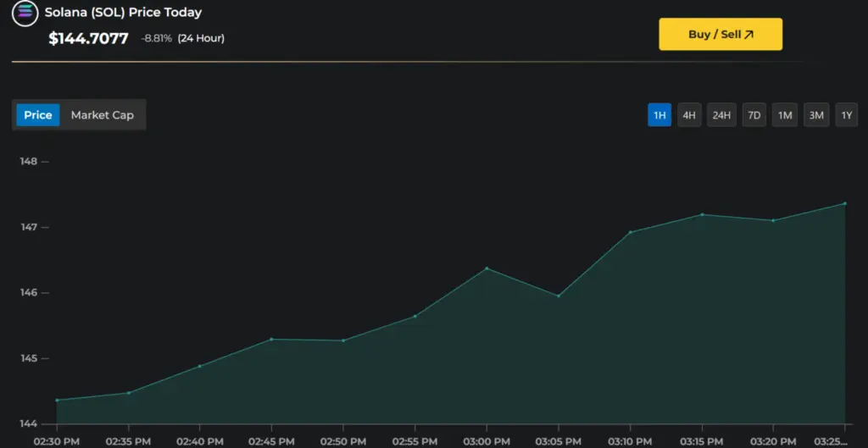Click the Solana logo icon

click(x=25, y=14)
